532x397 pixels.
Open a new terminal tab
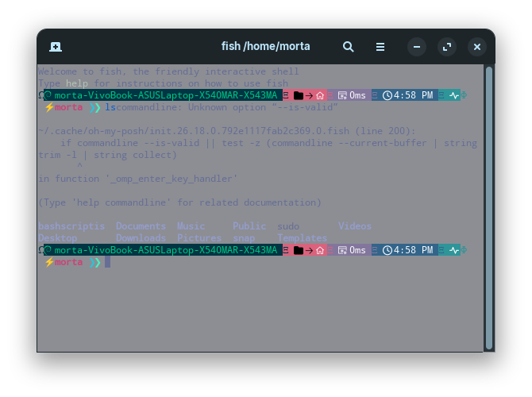point(56,47)
